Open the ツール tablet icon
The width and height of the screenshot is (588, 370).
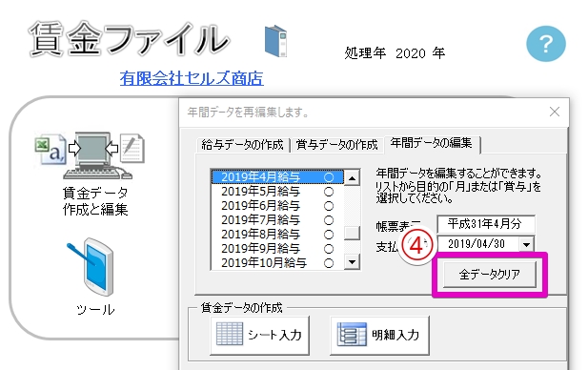pyautogui.click(x=91, y=267)
